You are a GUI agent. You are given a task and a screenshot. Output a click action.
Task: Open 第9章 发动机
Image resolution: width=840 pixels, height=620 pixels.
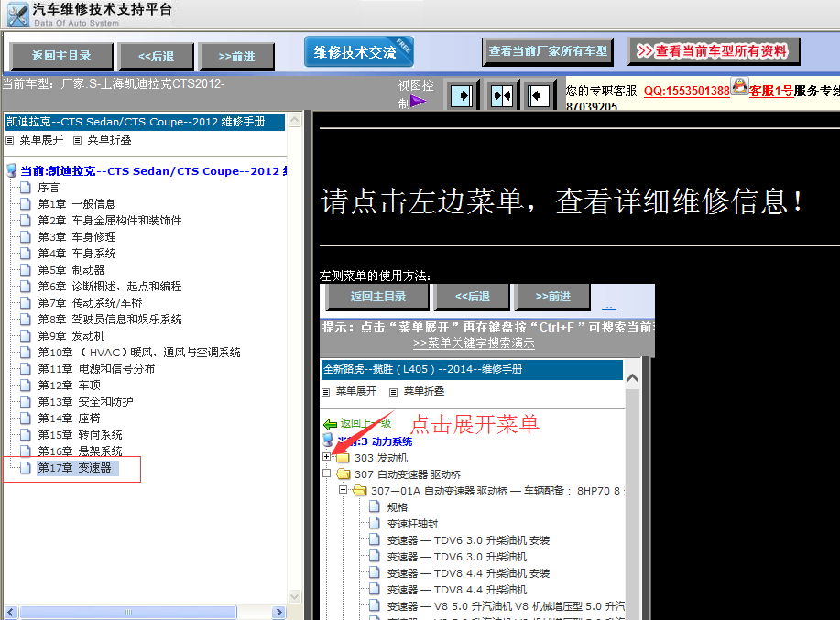click(71, 336)
